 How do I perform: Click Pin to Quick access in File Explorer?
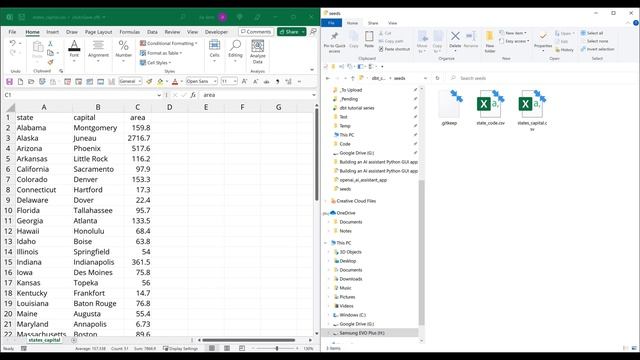pyautogui.click(x=334, y=42)
